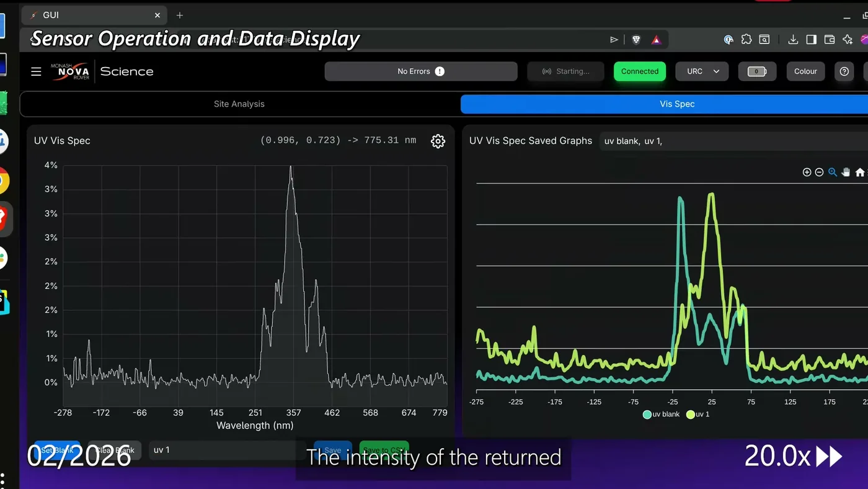
Task: Click the green Connected button
Action: (640, 71)
